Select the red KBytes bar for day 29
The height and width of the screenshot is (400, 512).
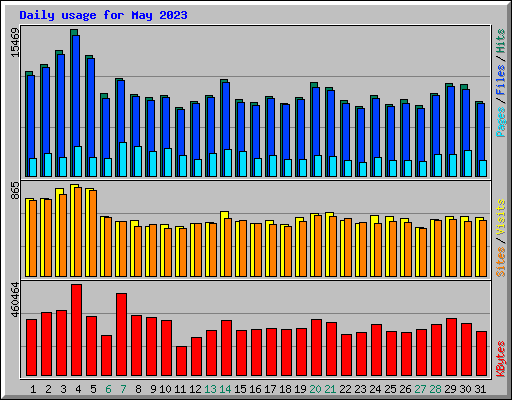click(x=451, y=347)
